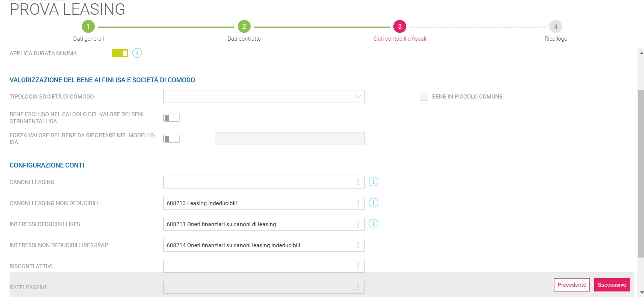Click the scrollbar up arrow
644x297 pixels.
[x=641, y=53]
